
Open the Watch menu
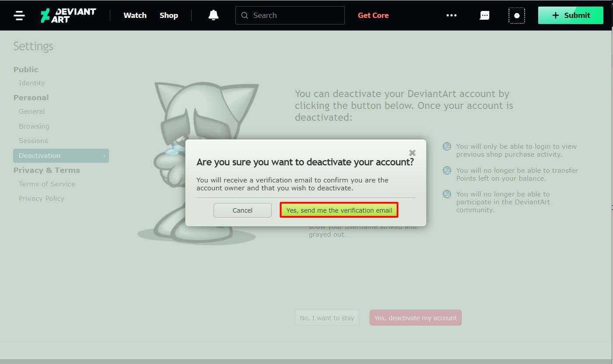tap(135, 15)
